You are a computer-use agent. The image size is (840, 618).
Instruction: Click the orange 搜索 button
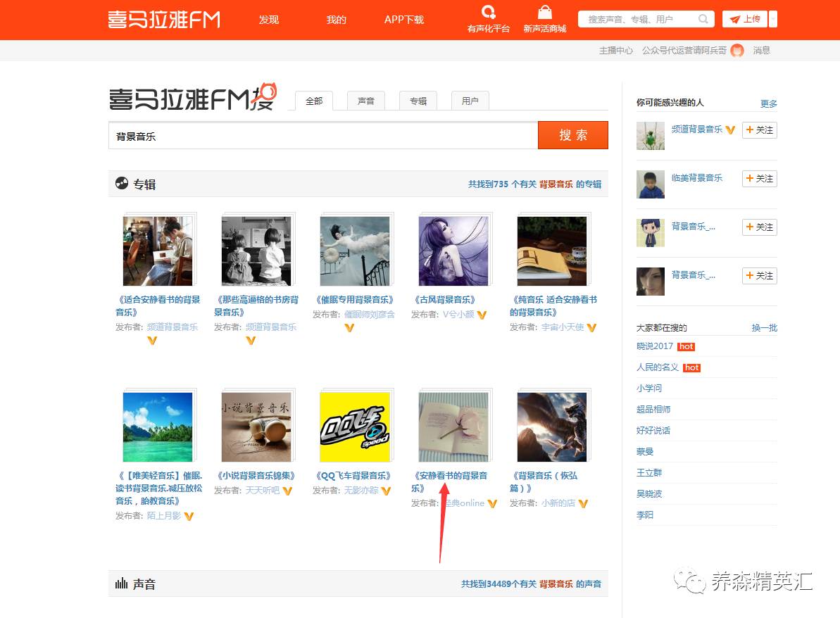coord(572,135)
